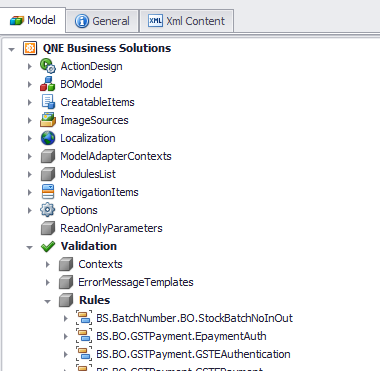The height and width of the screenshot is (372, 381).
Task: Expand the ModulesList node
Action: click(x=30, y=174)
